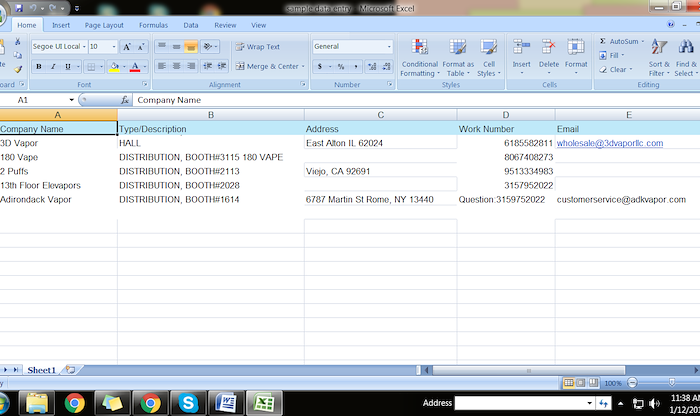
Task: Open the Review tab
Action: [225, 25]
